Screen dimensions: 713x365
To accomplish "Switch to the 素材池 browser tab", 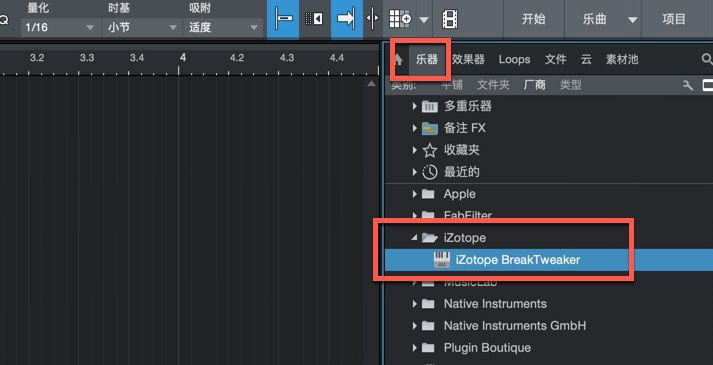I will (x=622, y=60).
